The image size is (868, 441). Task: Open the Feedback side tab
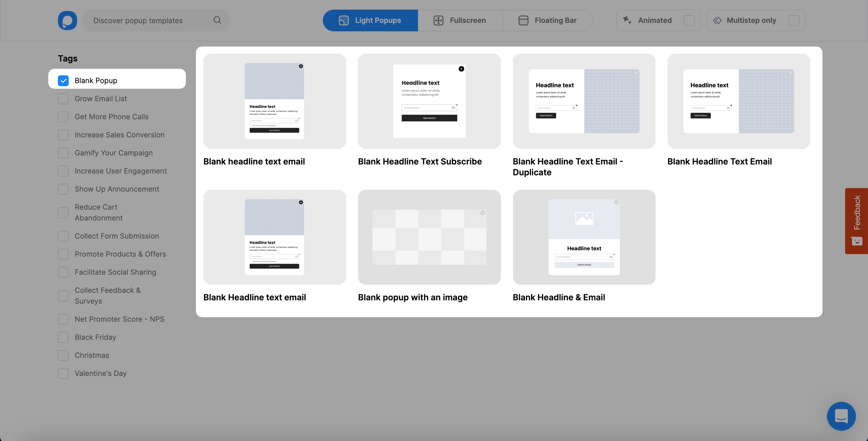pyautogui.click(x=857, y=221)
